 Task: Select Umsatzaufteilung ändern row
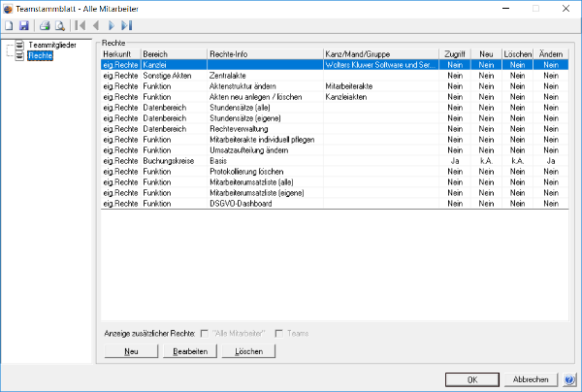pos(335,150)
